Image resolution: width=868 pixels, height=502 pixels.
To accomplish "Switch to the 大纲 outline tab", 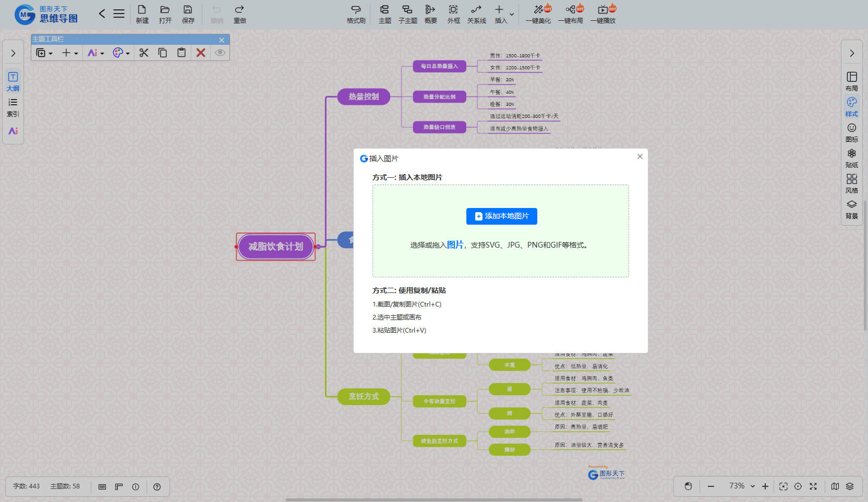I will (13, 81).
